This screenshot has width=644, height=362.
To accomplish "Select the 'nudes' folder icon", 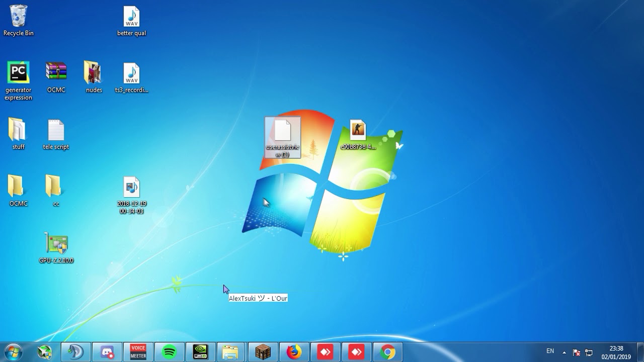I will point(94,77).
